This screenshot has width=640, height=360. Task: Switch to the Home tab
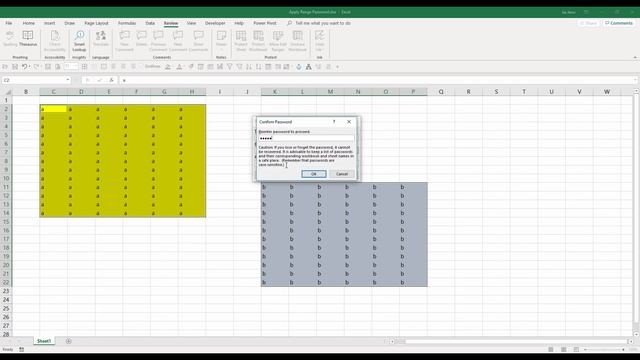[29, 23]
